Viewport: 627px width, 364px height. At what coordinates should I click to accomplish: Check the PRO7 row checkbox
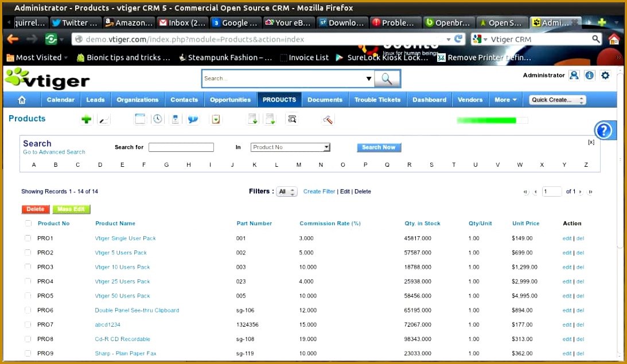pyautogui.click(x=28, y=324)
